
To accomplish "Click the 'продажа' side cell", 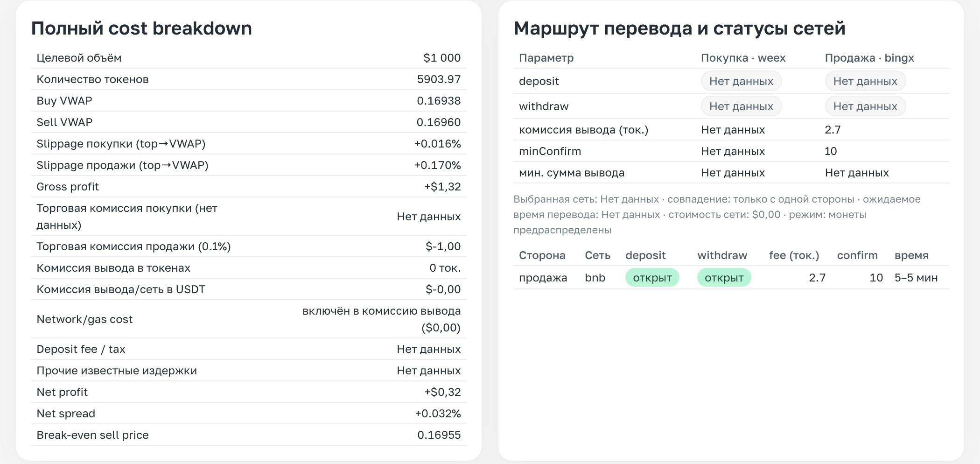I will [x=543, y=278].
